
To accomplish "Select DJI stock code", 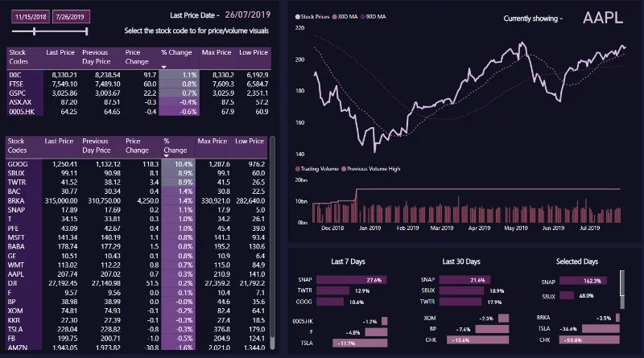I will (12, 283).
